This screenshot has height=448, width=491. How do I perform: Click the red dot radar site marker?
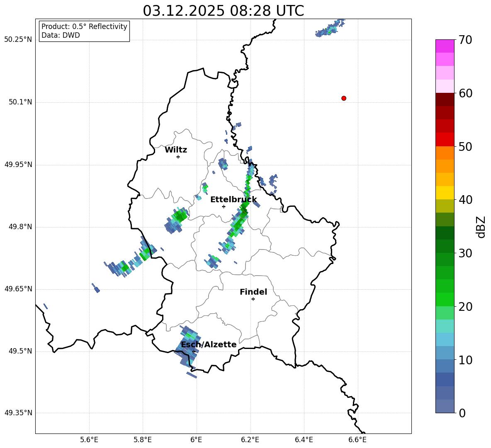click(343, 98)
